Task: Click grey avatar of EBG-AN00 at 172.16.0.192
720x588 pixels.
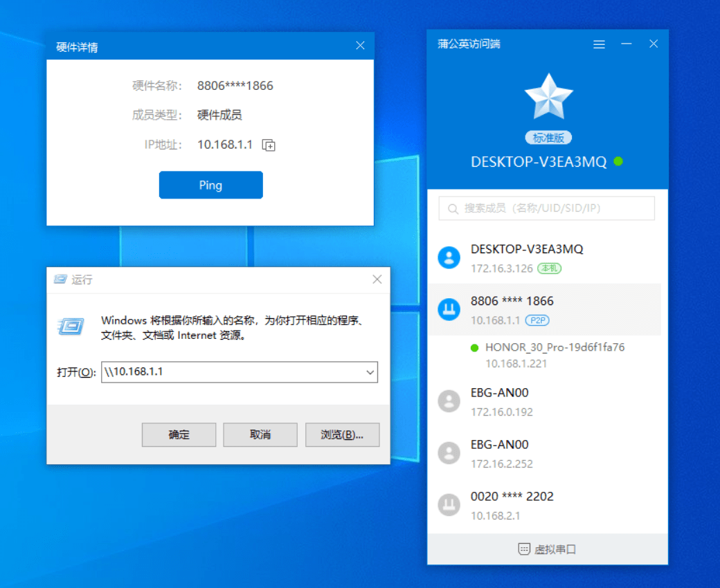Action: [449, 401]
